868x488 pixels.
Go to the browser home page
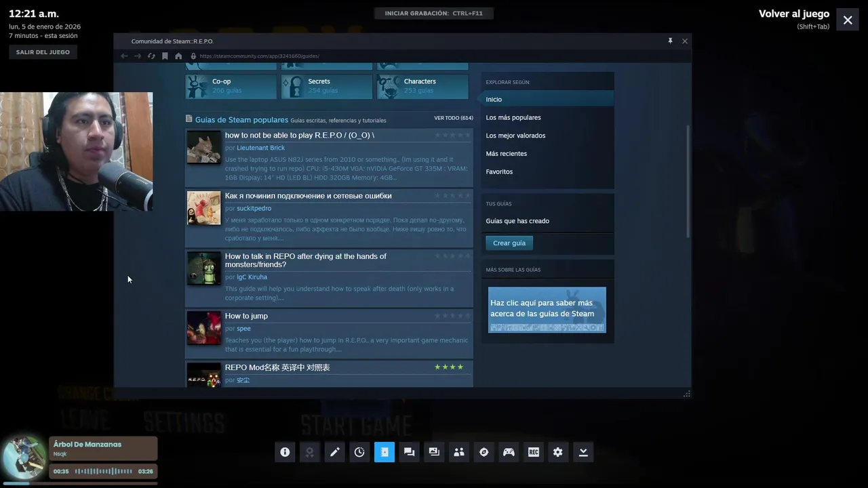[x=178, y=56]
